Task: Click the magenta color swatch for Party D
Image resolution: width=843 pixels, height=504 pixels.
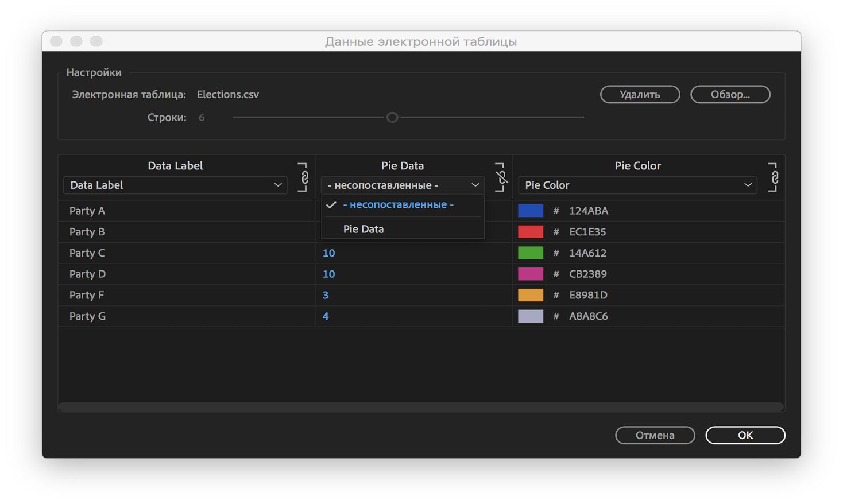Action: click(x=531, y=274)
